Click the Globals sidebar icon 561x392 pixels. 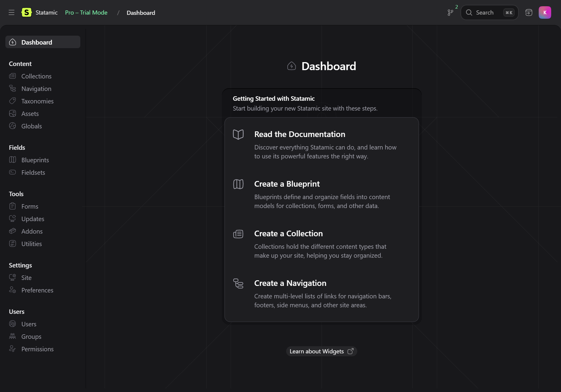pos(12,126)
